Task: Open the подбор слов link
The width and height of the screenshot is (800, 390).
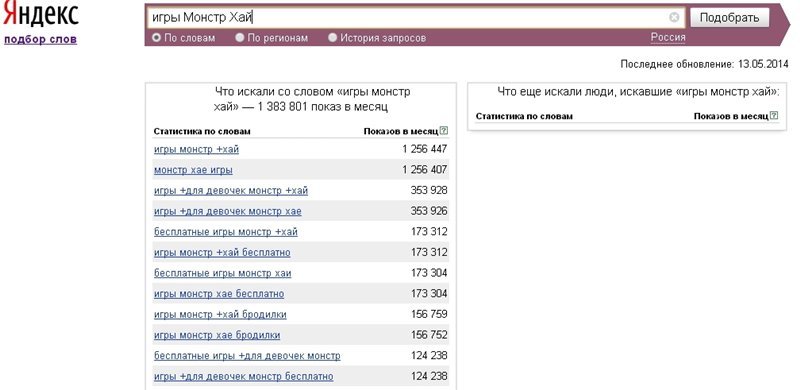Action: click(40, 39)
